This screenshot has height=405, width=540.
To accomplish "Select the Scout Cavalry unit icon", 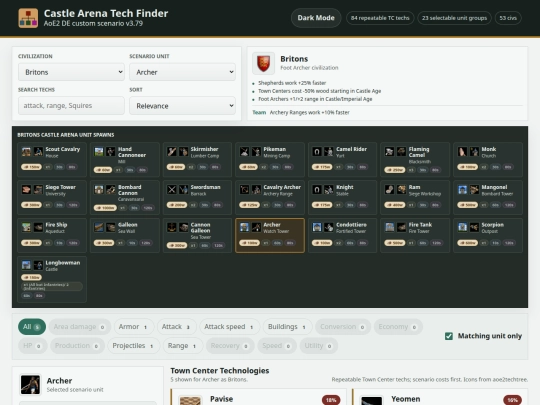I will [38, 152].
